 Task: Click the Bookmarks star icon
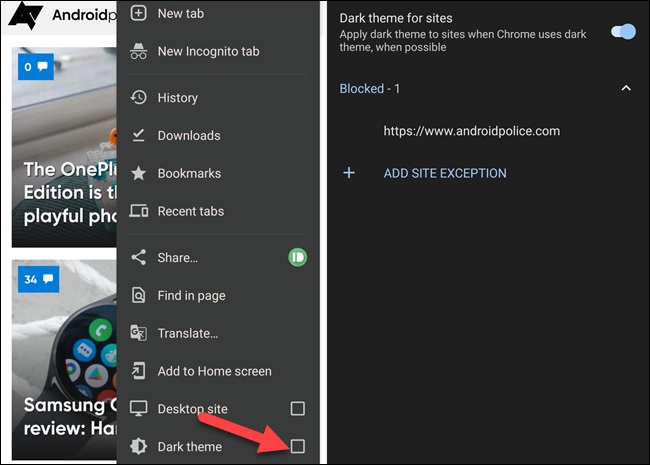click(x=139, y=173)
